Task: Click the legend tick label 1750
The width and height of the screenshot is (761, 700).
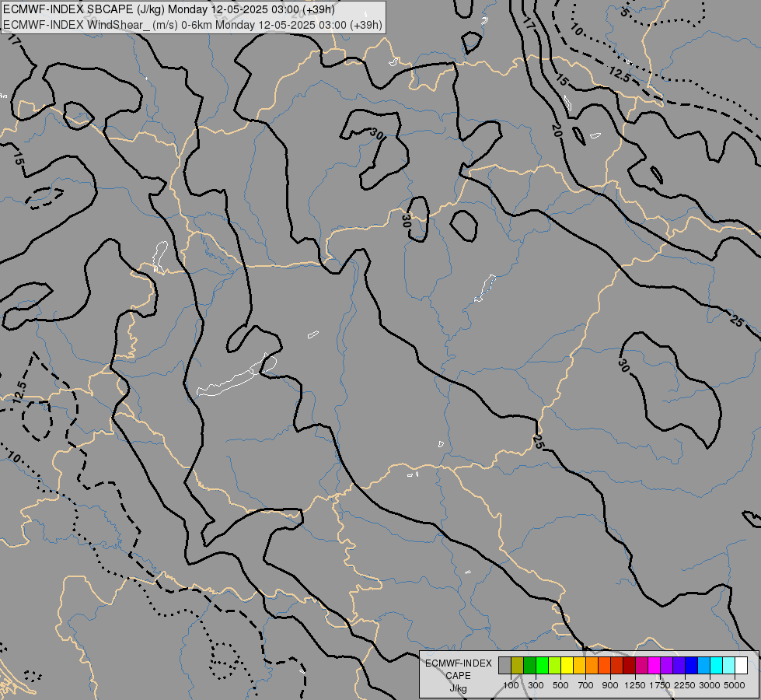Action: 660,685
